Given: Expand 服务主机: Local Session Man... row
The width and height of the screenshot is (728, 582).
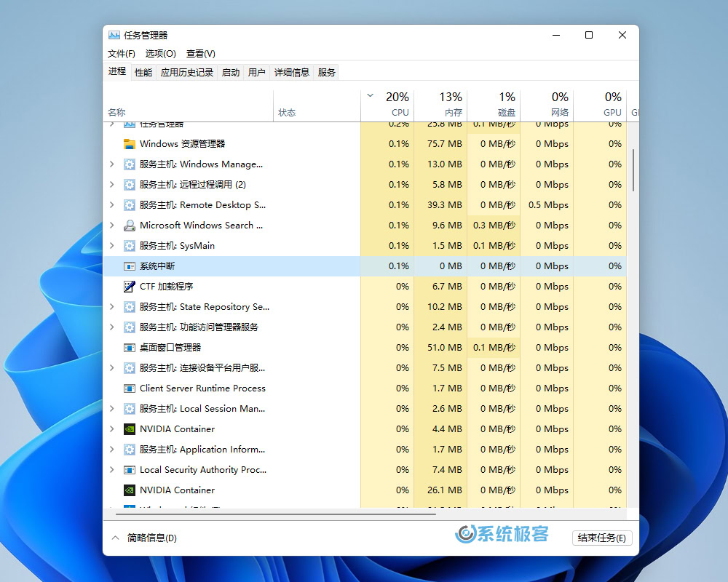Looking at the screenshot, I should click(112, 409).
